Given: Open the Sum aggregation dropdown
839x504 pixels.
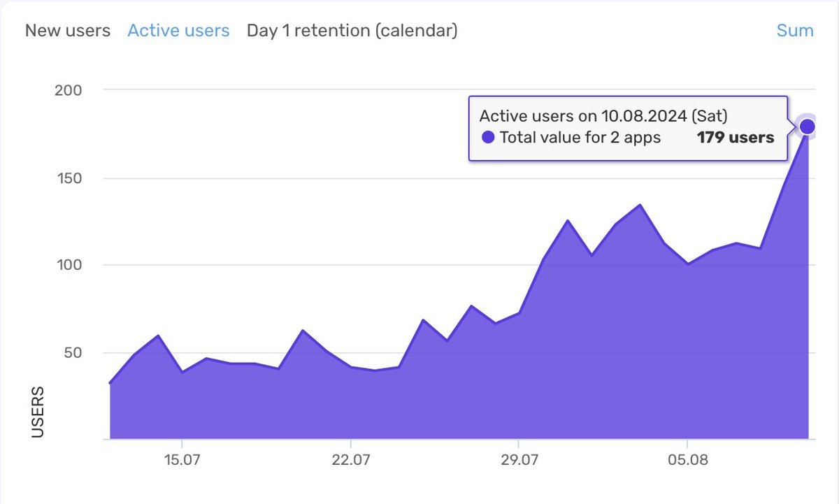Looking at the screenshot, I should tap(795, 31).
